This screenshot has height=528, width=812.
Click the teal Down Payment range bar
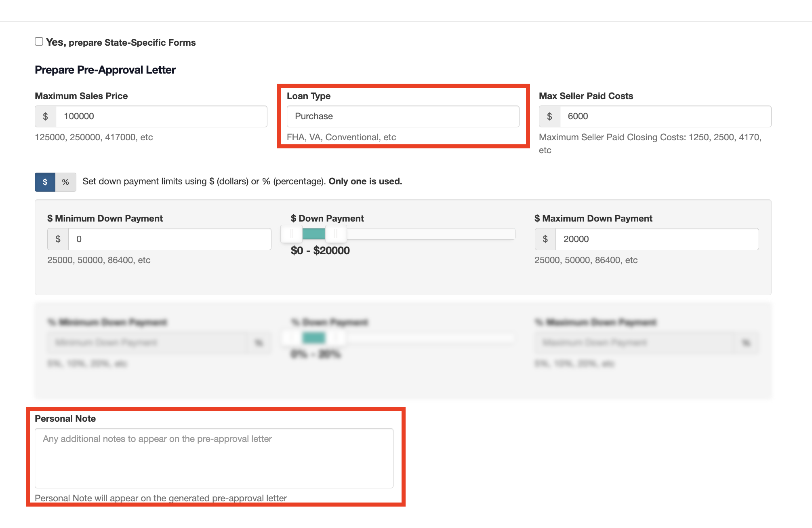tap(313, 234)
